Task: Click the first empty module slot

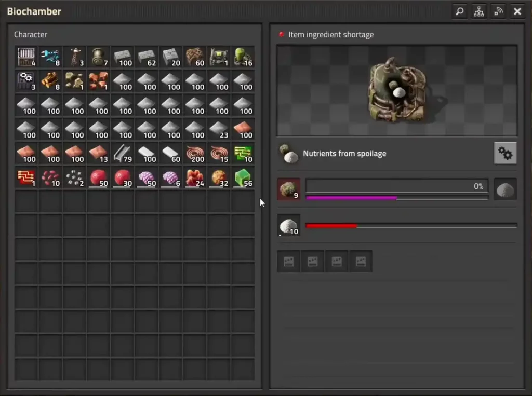Action: click(x=288, y=262)
